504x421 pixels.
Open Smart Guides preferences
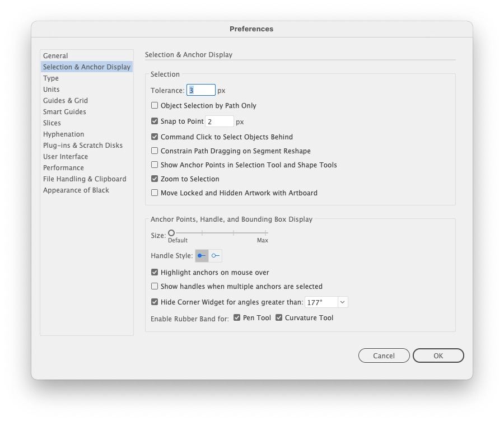(86, 112)
